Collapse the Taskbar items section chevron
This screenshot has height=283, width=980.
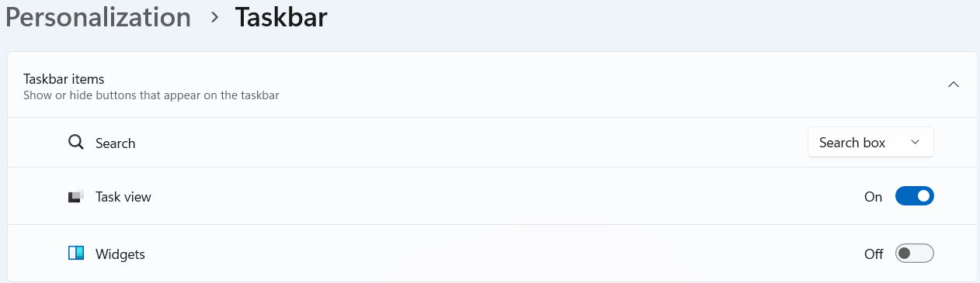[954, 85]
